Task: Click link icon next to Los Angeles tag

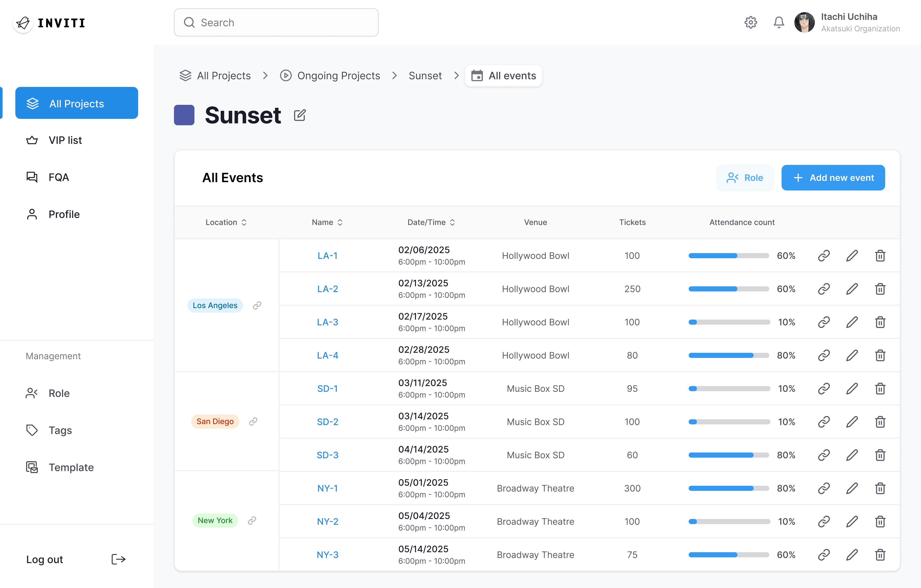Action: click(x=257, y=306)
